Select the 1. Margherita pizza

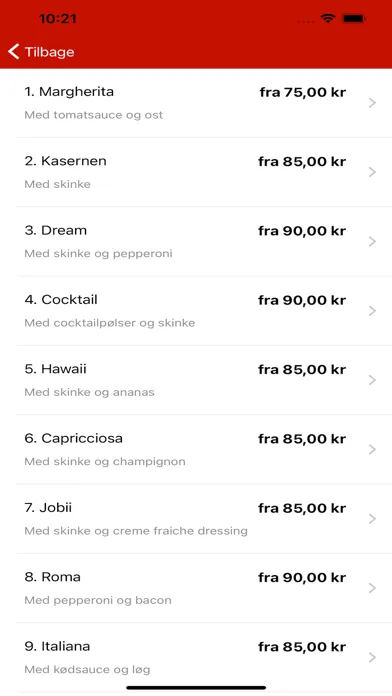69,92
